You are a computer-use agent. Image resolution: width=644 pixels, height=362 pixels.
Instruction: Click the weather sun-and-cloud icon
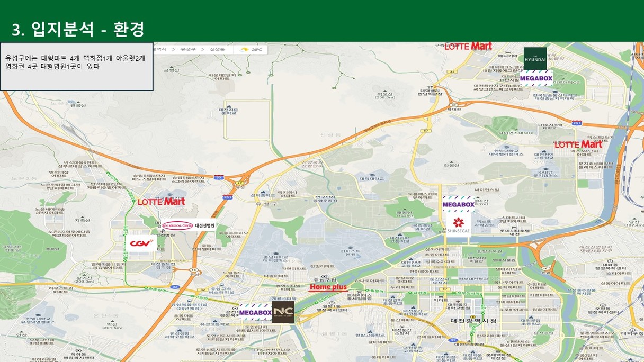click(x=244, y=49)
